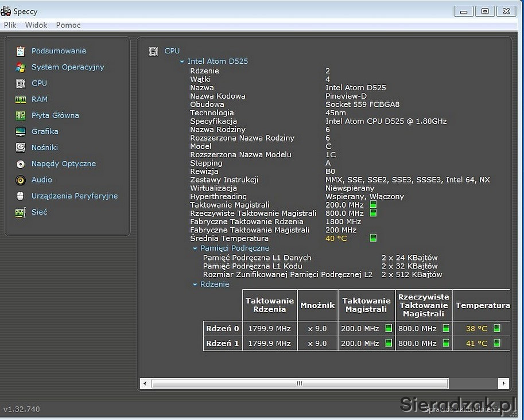This screenshot has height=420, width=524.
Task: Select the CPU section in sidebar
Action: 39,83
